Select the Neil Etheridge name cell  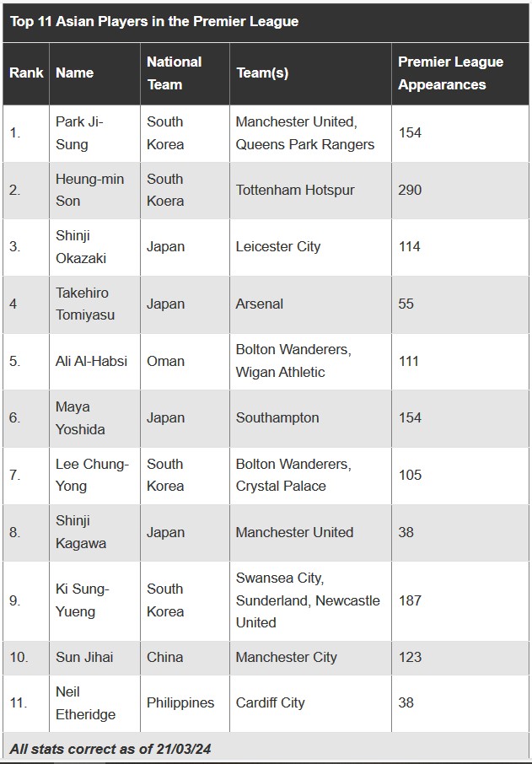coord(85,702)
